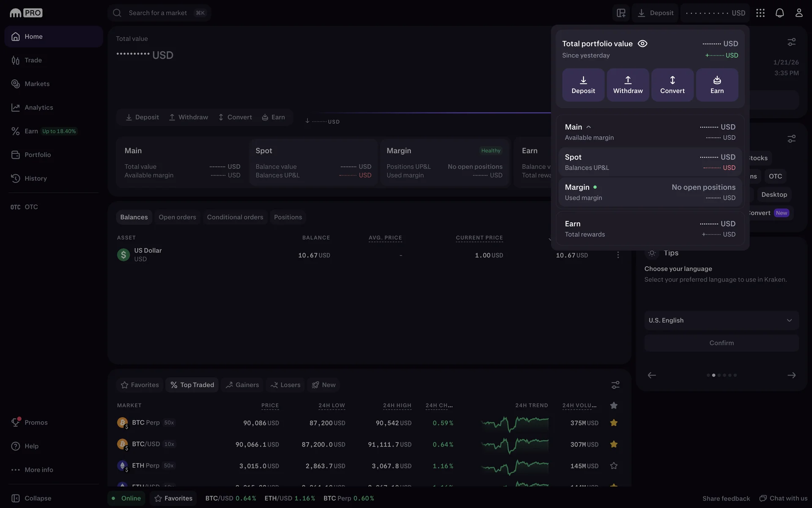The image size is (812, 508).
Task: Open the U.S. English language dropdown
Action: [x=721, y=320]
